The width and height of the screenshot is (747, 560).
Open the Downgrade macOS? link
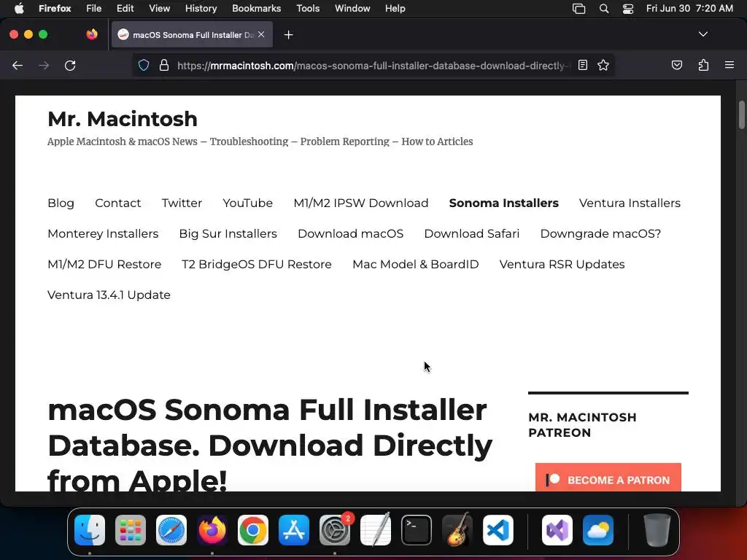(x=600, y=233)
